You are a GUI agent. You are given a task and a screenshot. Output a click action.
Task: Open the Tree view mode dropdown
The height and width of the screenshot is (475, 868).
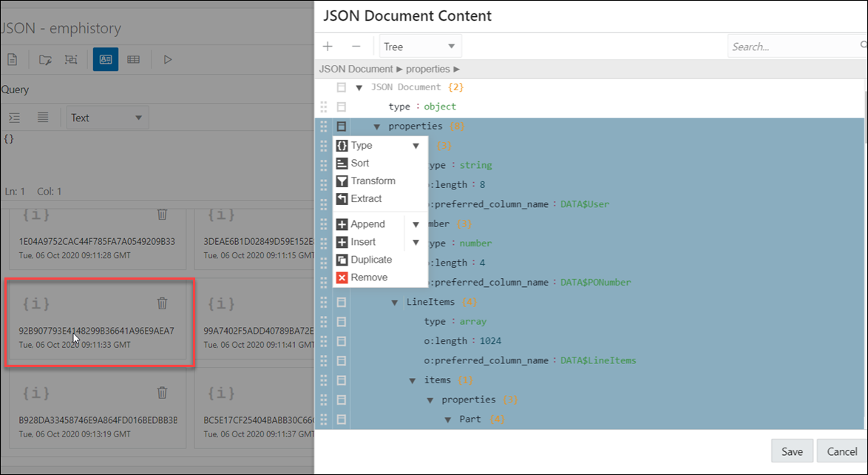[x=420, y=47]
